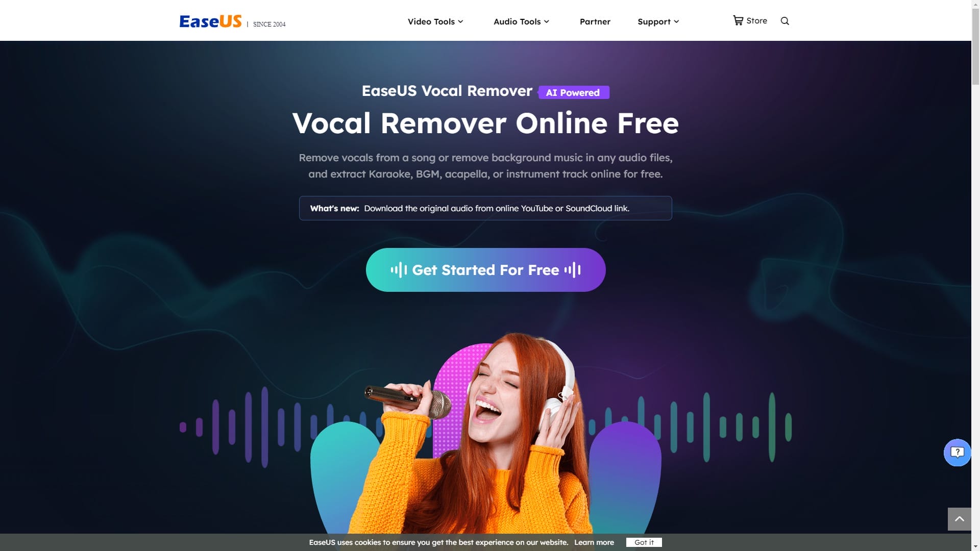980x551 pixels.
Task: Click the Learn more cookie link
Action: click(x=594, y=542)
